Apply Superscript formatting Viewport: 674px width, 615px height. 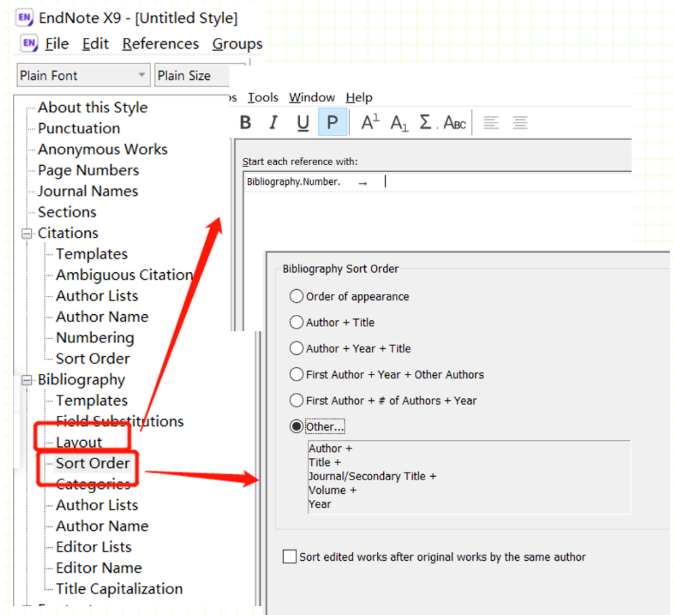[x=370, y=122]
